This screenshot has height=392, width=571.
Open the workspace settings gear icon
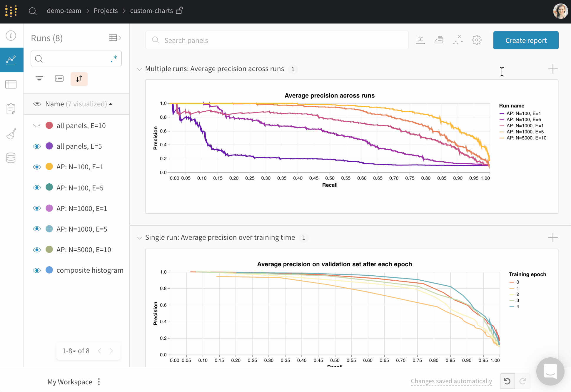point(477,40)
